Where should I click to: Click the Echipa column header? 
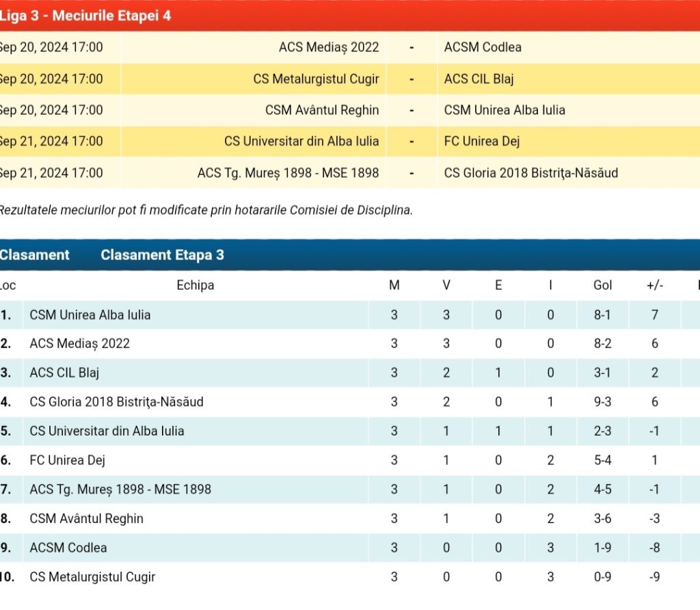195,285
